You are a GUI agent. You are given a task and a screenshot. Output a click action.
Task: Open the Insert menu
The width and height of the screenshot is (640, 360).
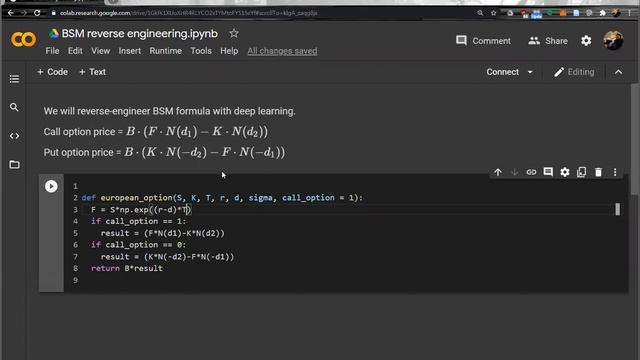pyautogui.click(x=130, y=51)
